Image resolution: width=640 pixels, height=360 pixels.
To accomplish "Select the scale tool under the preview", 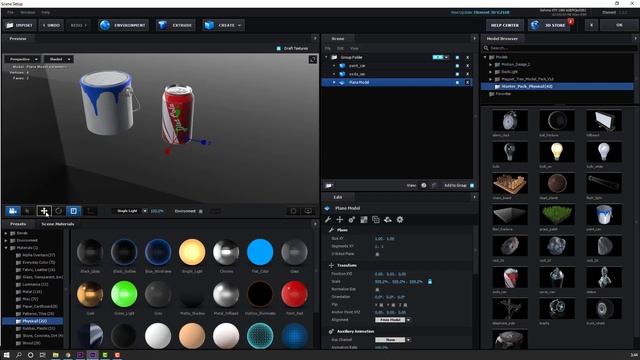I will [74, 211].
